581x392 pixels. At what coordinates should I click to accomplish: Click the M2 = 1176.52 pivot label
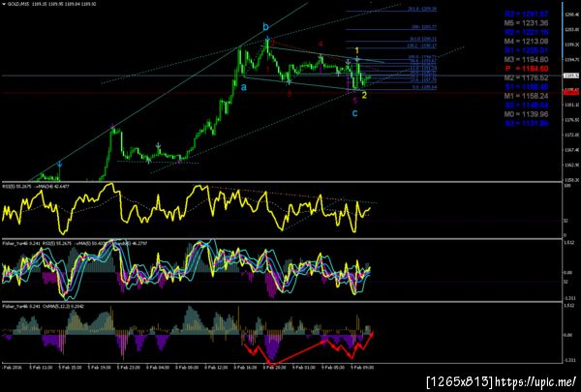click(x=526, y=77)
